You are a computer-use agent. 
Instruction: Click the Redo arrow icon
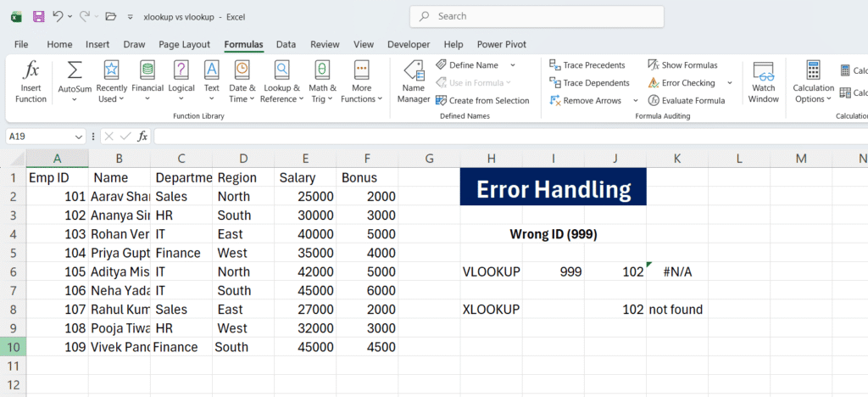[85, 16]
